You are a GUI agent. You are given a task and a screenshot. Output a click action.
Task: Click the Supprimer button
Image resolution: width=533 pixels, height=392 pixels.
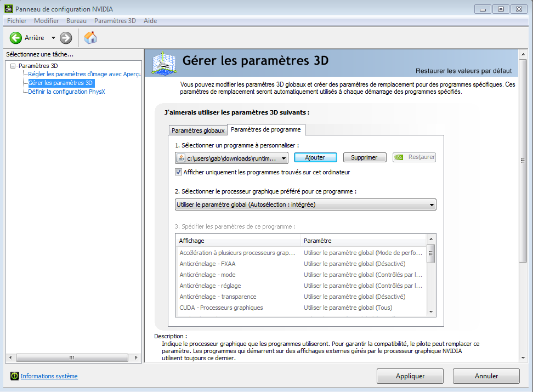[365, 157]
